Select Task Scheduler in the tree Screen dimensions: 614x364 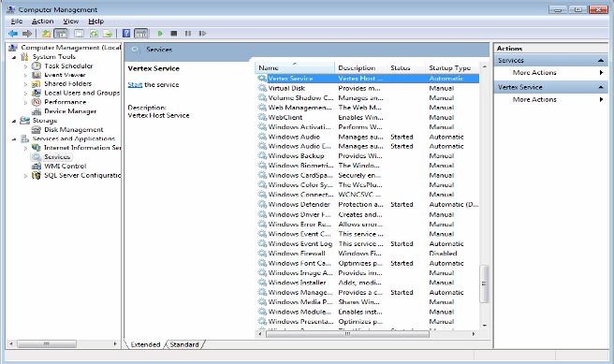click(x=68, y=66)
